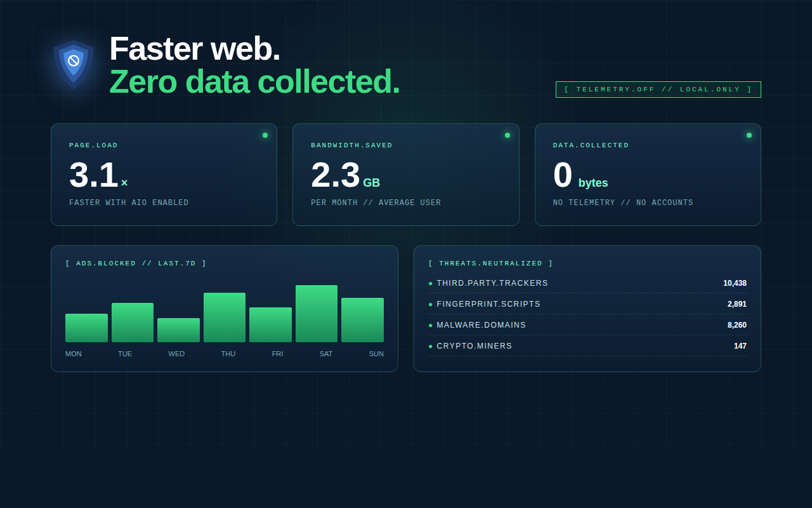
Task: Click the 147 crypto miners count
Action: pyautogui.click(x=740, y=346)
